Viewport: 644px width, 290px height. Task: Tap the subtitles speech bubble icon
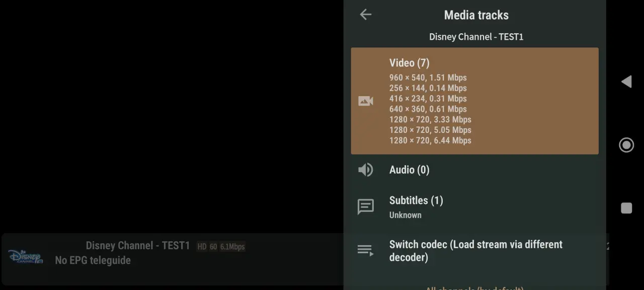pyautogui.click(x=366, y=207)
